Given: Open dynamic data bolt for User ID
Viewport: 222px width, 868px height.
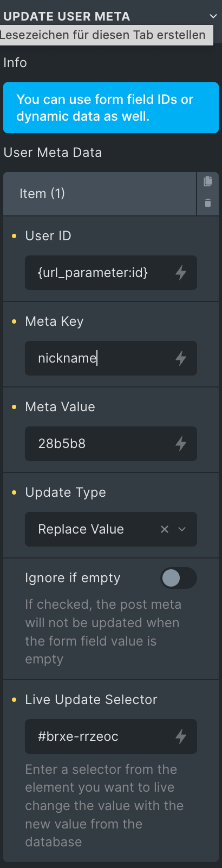Looking at the screenshot, I should tap(181, 273).
